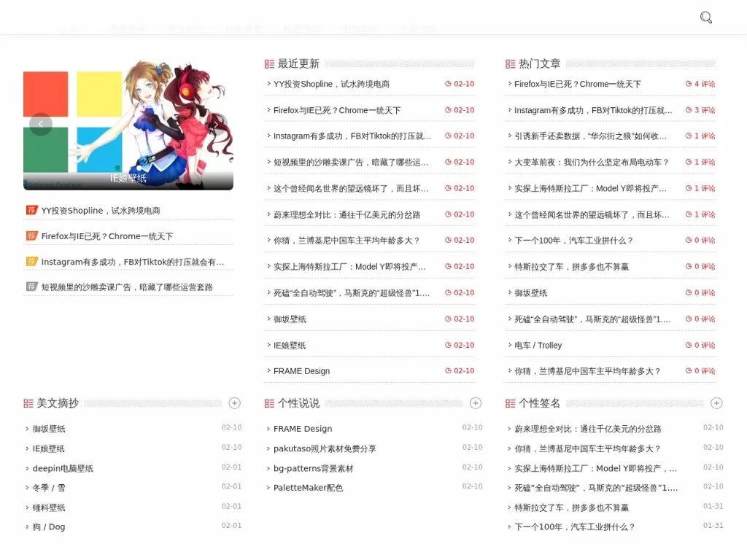This screenshot has width=747, height=560.
Task: Click the 4 评论 comment count link
Action: (x=700, y=84)
